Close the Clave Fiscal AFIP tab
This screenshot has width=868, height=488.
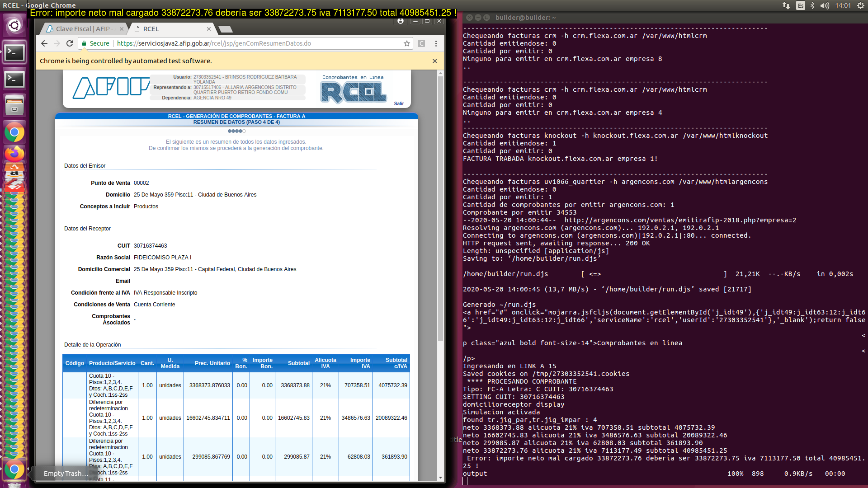(122, 29)
